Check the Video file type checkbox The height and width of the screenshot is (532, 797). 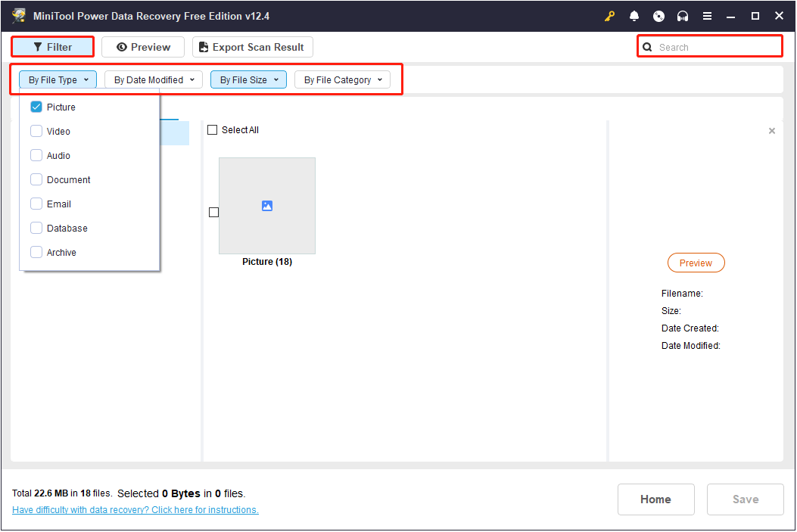click(x=36, y=131)
